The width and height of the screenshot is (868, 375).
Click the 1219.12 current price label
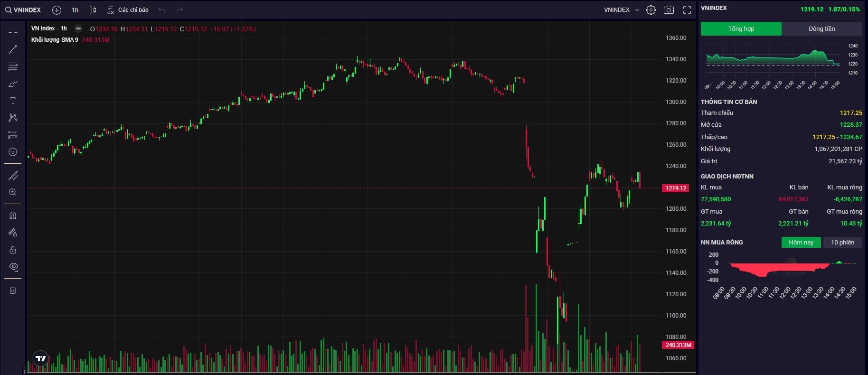675,188
